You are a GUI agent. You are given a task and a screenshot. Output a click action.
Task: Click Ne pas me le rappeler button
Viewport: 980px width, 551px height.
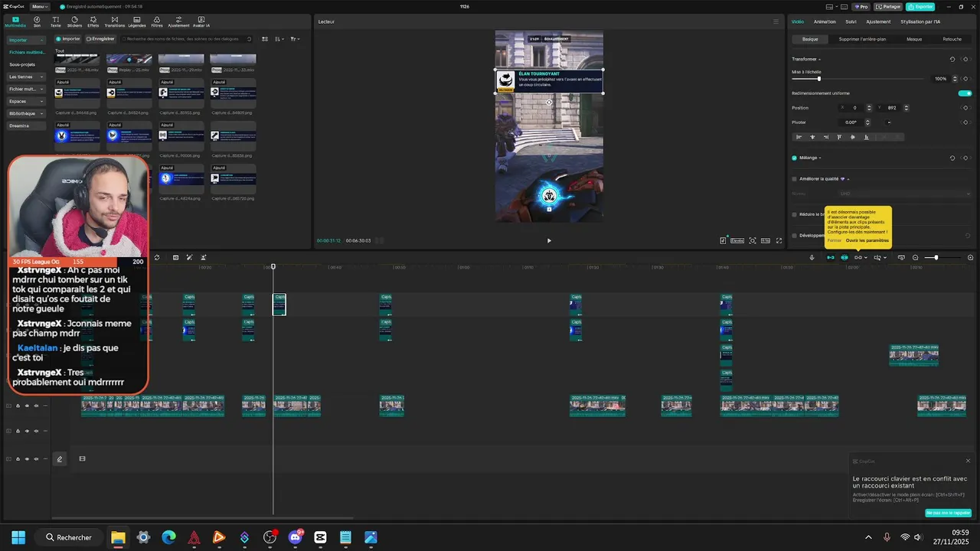pos(948,513)
